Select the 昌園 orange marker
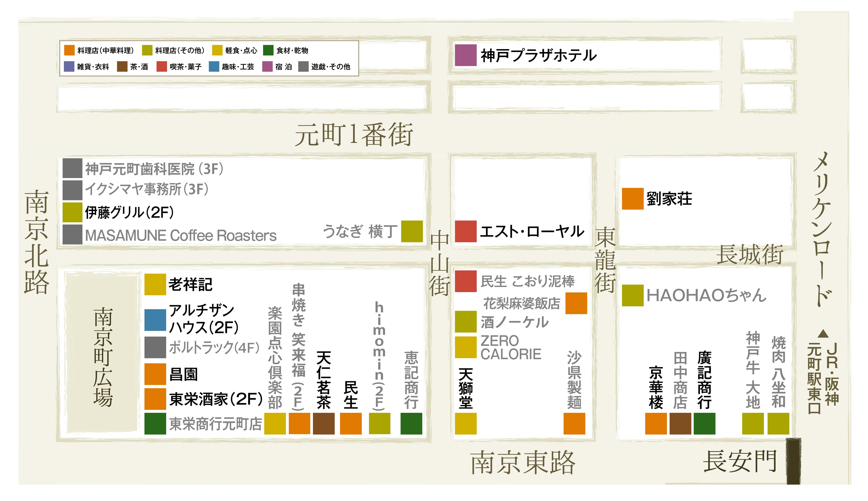 (155, 374)
